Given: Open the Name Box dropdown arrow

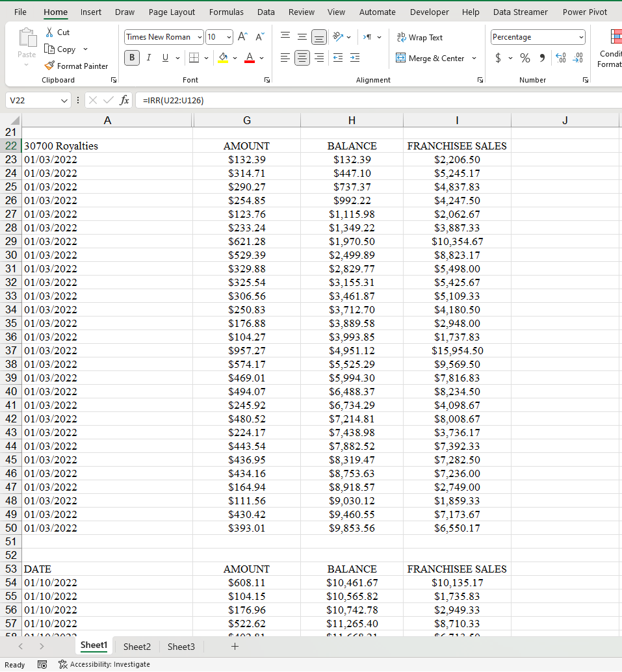Looking at the screenshot, I should (x=64, y=100).
